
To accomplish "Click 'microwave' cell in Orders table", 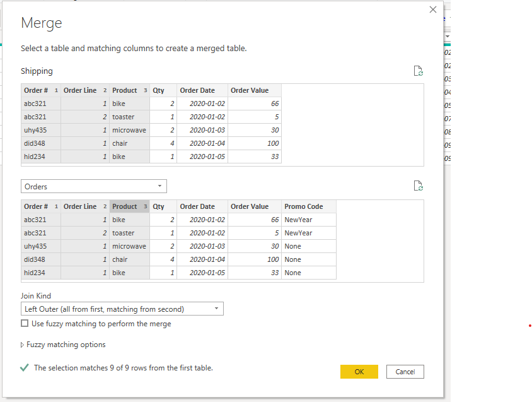I will [129, 246].
